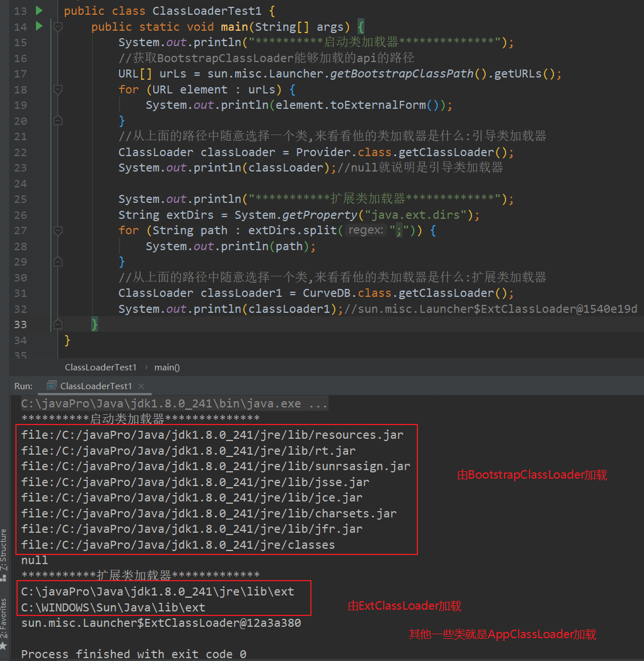
Task: Click toExternalForm call on line 19
Action: (378, 105)
